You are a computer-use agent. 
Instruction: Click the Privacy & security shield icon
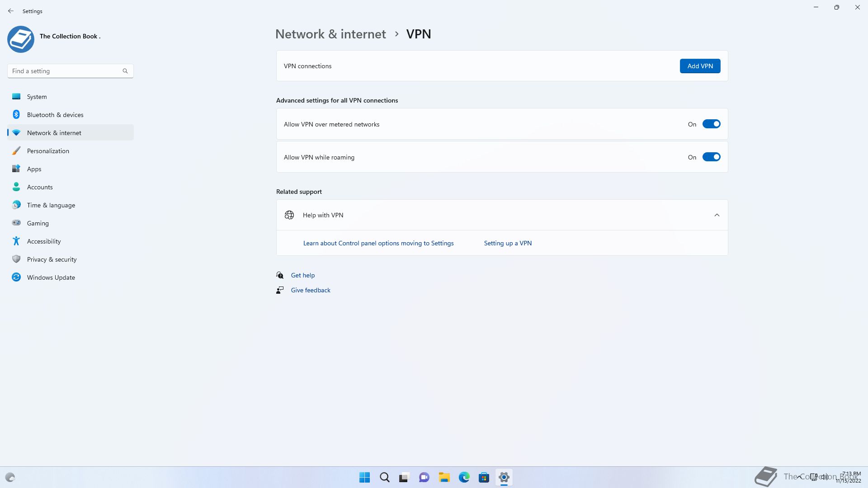[16, 259]
